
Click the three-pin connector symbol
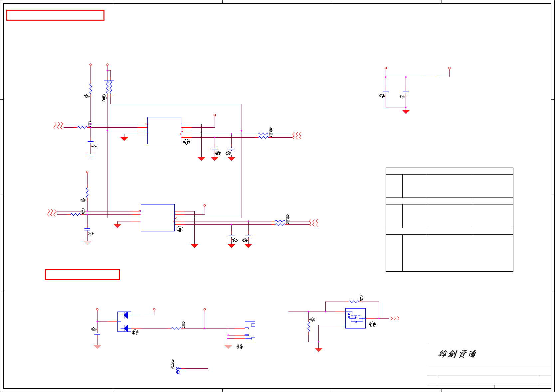pos(250,332)
